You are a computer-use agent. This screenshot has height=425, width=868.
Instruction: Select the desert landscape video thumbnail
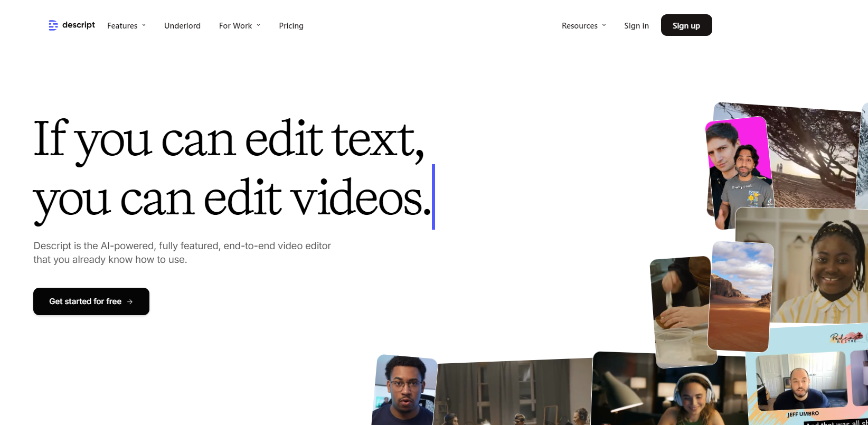[x=740, y=296]
